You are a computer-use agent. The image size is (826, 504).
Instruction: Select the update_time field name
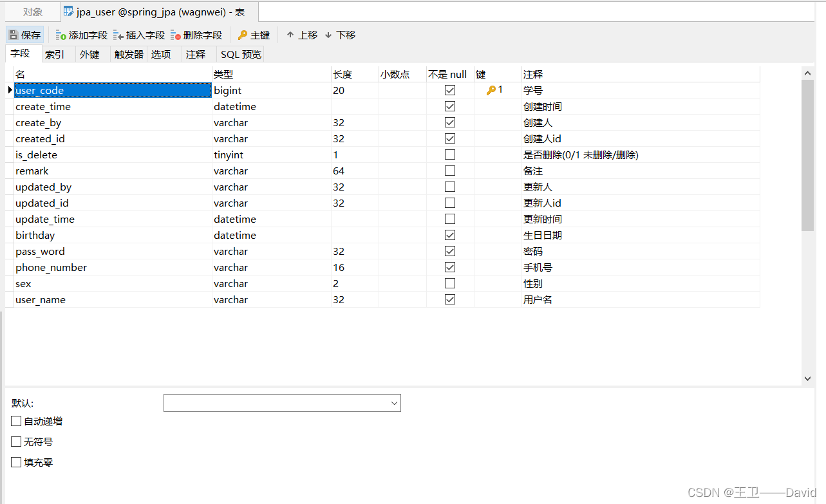point(113,219)
